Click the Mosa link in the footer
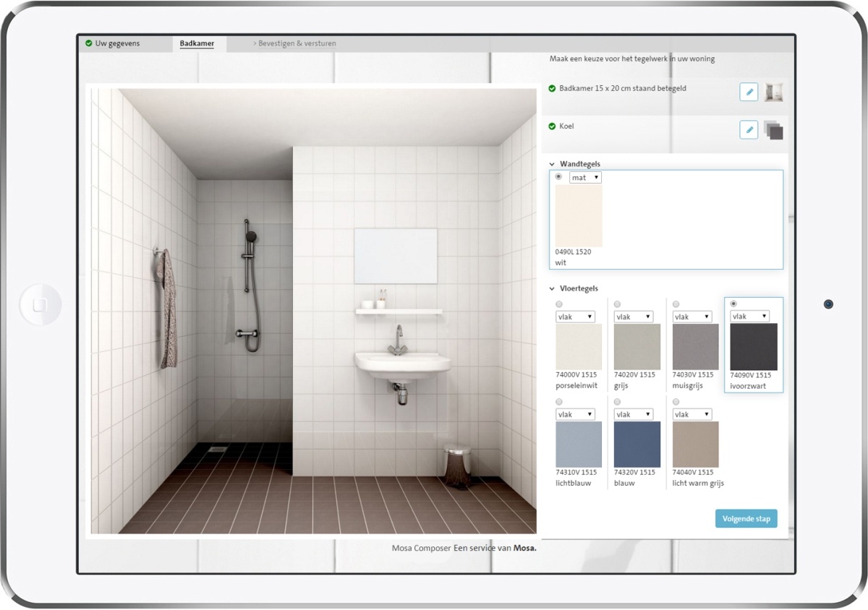The height and width of the screenshot is (610, 868). [x=525, y=548]
